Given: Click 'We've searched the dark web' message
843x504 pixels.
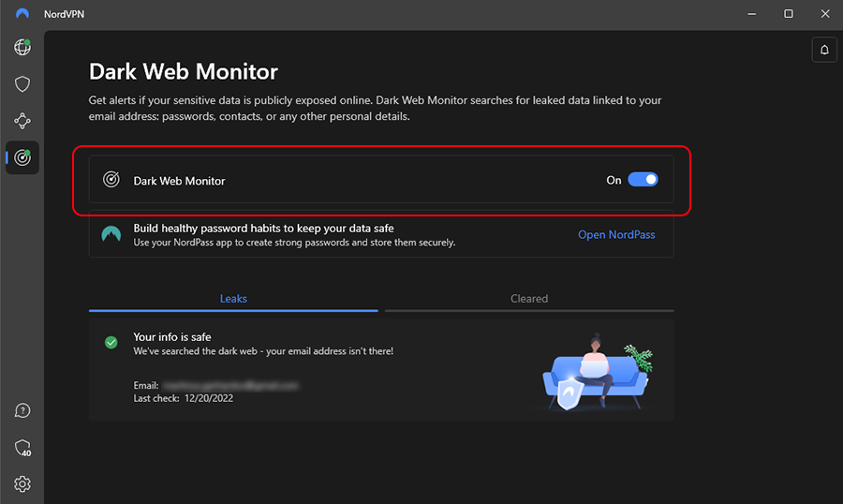Looking at the screenshot, I should tap(263, 351).
